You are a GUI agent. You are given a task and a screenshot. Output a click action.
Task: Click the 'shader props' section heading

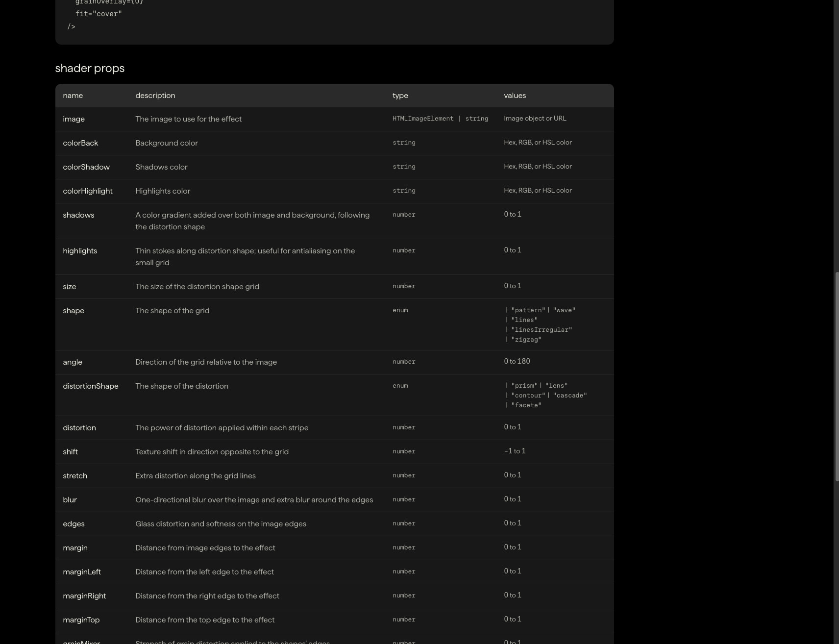pyautogui.click(x=90, y=68)
